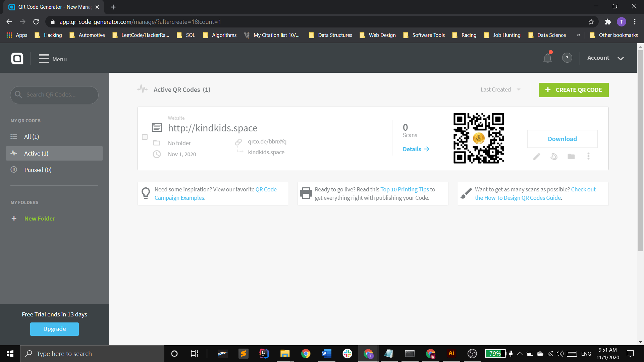Click the pencil edit icon under Download

point(537,157)
